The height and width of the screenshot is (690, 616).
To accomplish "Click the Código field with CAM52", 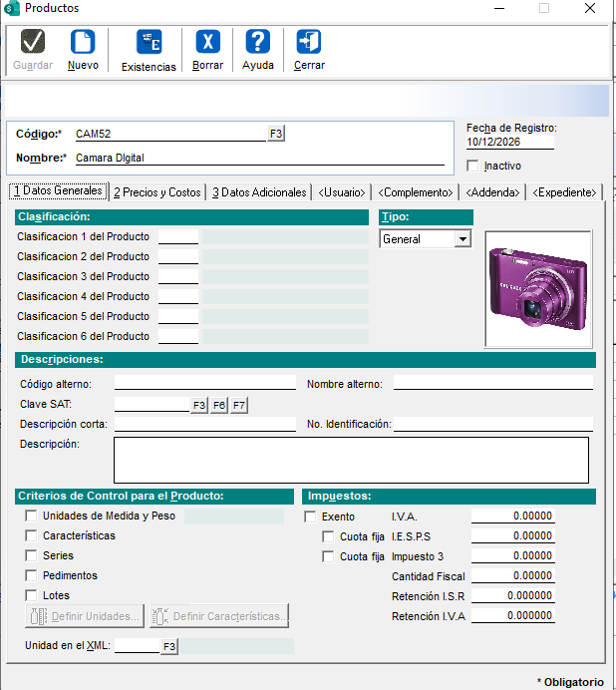I will (x=170, y=134).
